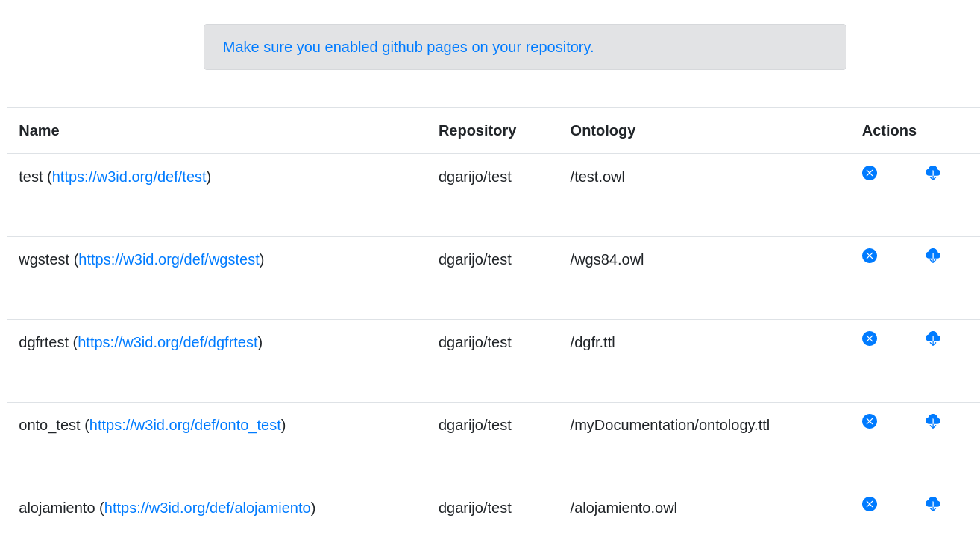Click the github pages reminder notice
980x548 pixels.
pos(525,47)
